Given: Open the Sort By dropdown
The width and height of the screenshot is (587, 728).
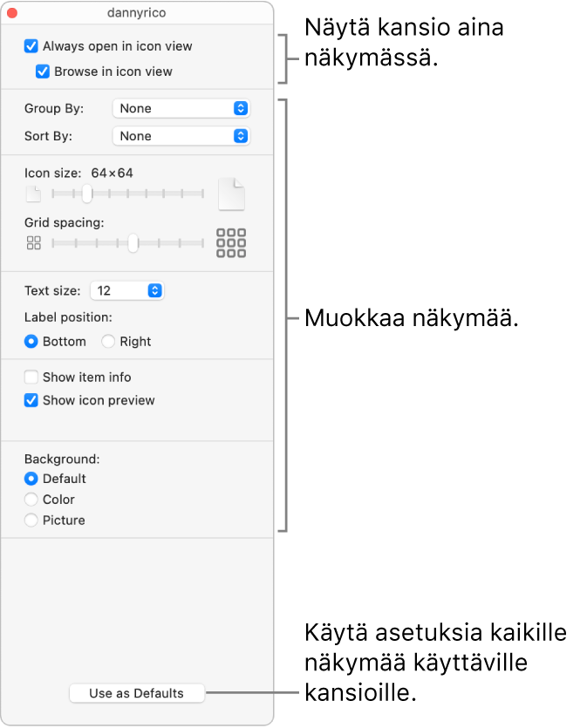Looking at the screenshot, I should 181,136.
